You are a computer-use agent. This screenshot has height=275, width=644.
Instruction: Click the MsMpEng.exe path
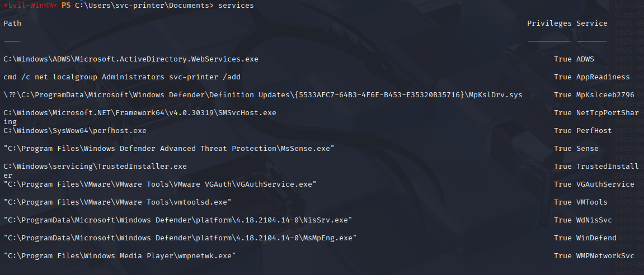tap(180, 238)
